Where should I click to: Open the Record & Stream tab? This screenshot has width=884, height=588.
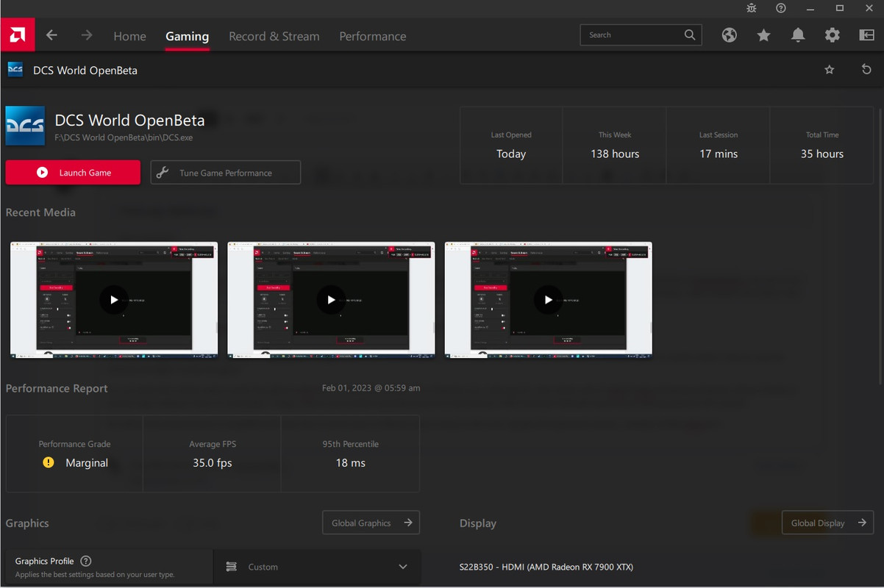[x=274, y=36]
